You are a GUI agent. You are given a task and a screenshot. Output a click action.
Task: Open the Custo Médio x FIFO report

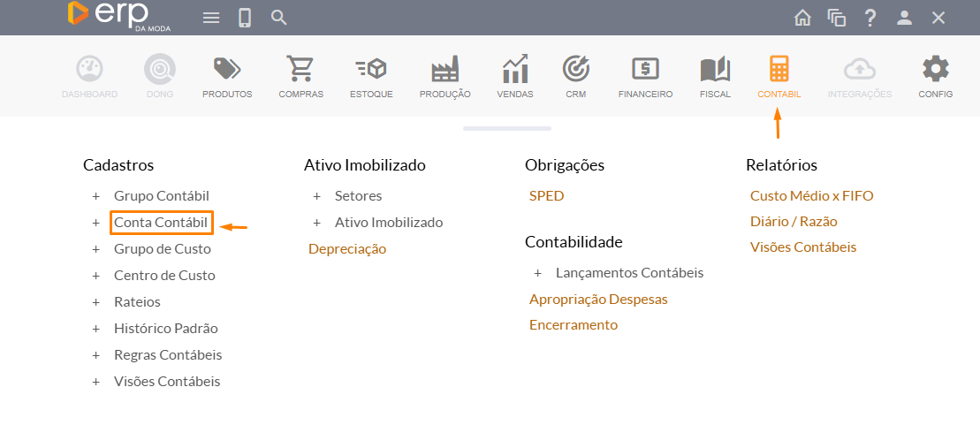pos(811,196)
